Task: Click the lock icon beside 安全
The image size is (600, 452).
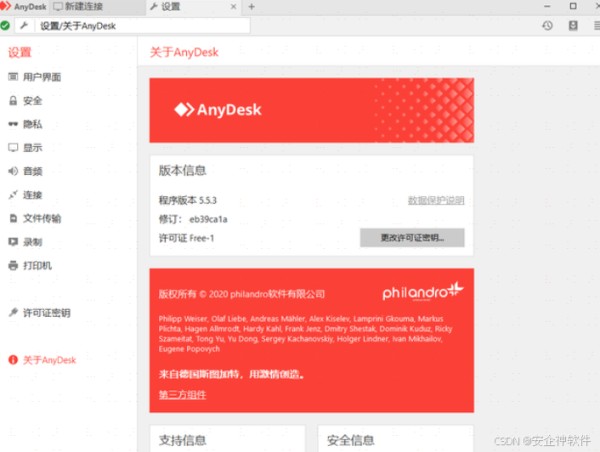Action: [x=13, y=101]
